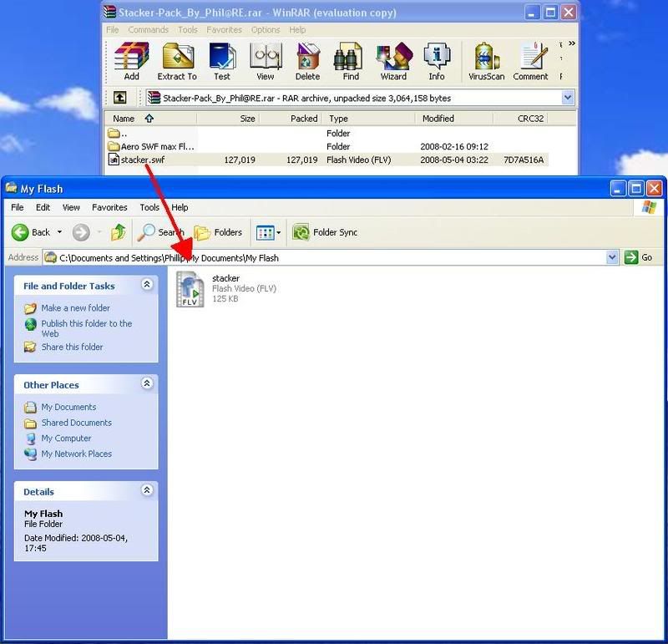
Task: Launch the Wizard icon in WinRAR
Action: (x=393, y=61)
